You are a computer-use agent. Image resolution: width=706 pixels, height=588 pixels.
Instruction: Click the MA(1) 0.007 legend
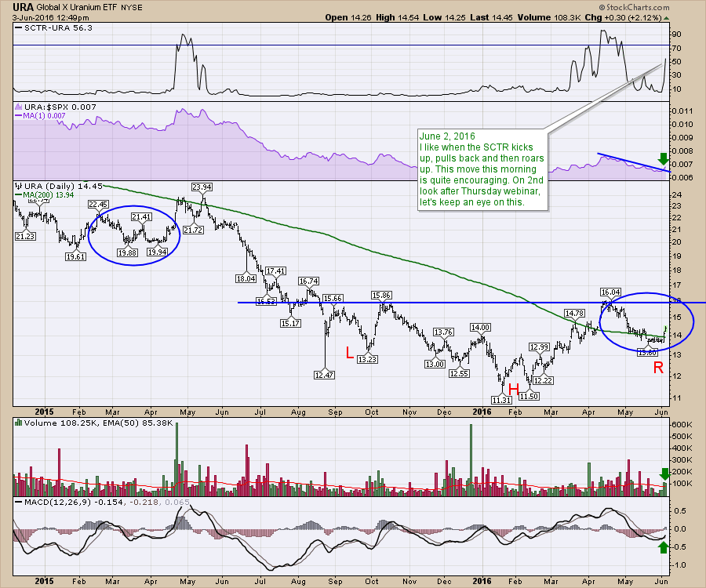40,115
